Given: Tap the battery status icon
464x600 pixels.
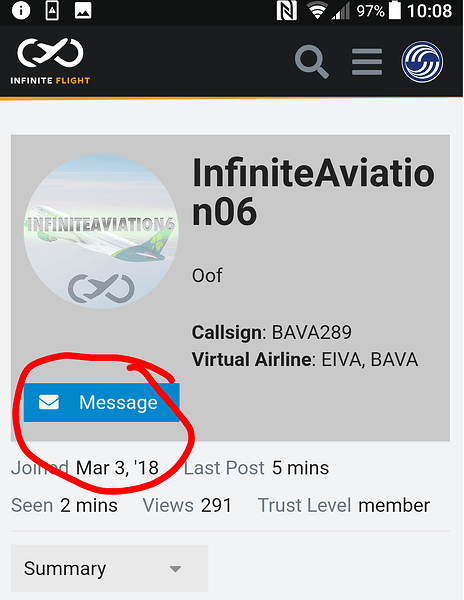Looking at the screenshot, I should (x=395, y=11).
